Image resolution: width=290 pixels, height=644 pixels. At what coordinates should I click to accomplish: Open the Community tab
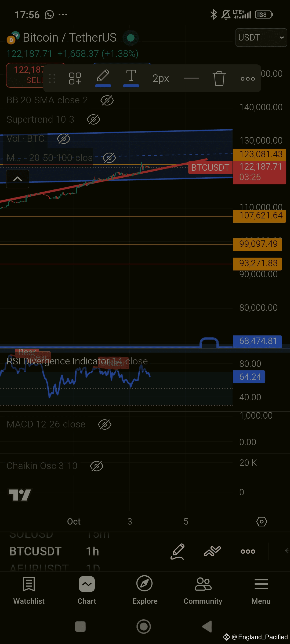[203, 590]
